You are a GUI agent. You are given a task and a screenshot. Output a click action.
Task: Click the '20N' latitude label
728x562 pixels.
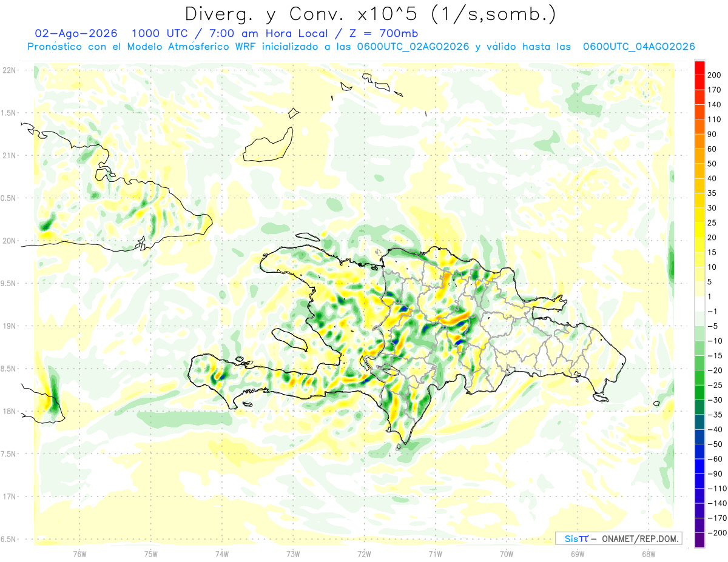point(8,241)
